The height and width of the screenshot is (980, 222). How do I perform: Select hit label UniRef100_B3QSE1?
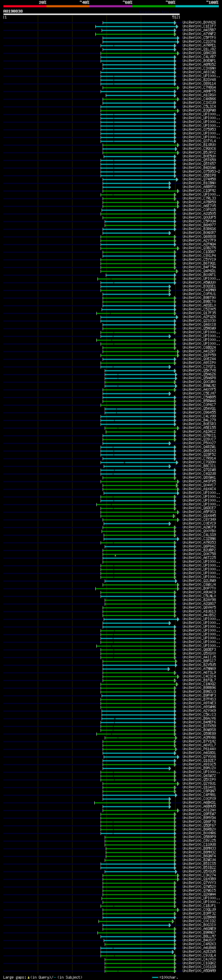click(199, 286)
